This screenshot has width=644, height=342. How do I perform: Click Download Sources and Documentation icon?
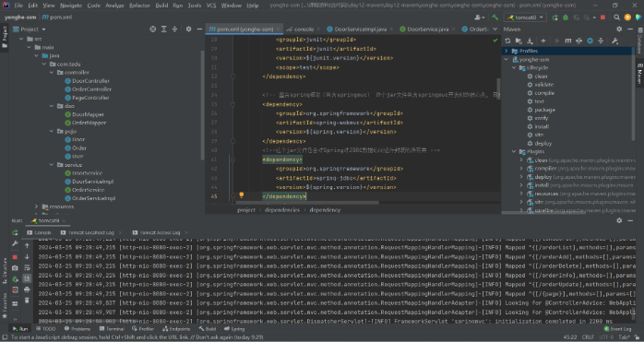pos(530,41)
